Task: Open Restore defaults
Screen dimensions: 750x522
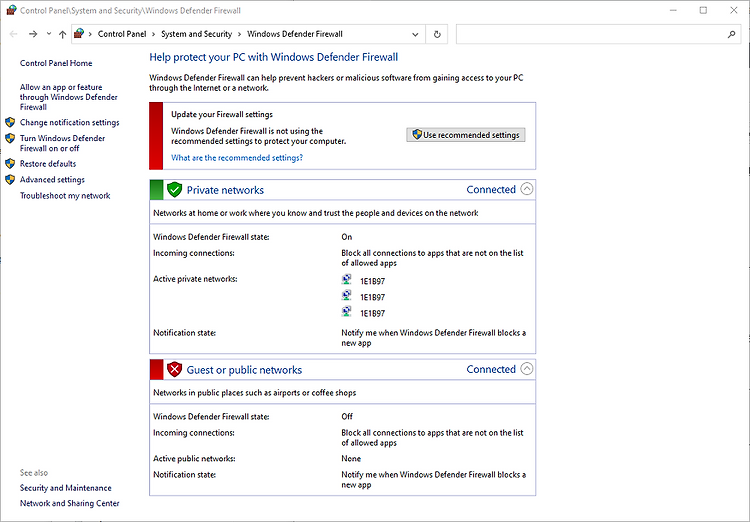Action: pyautogui.click(x=48, y=164)
